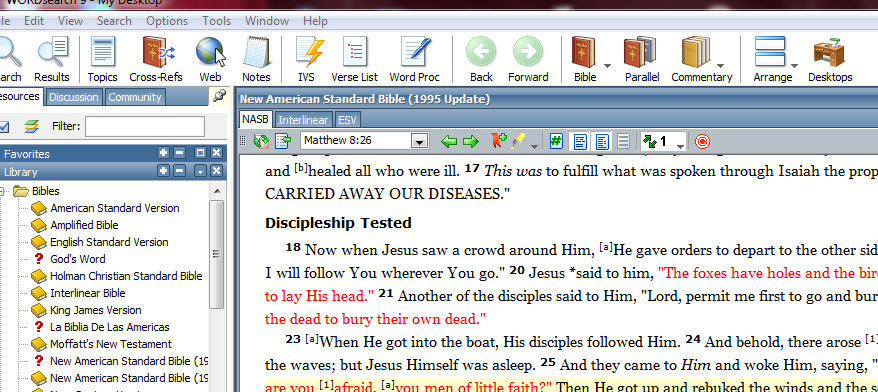This screenshot has width=878, height=392.
Task: Open the Search menu
Action: [114, 21]
